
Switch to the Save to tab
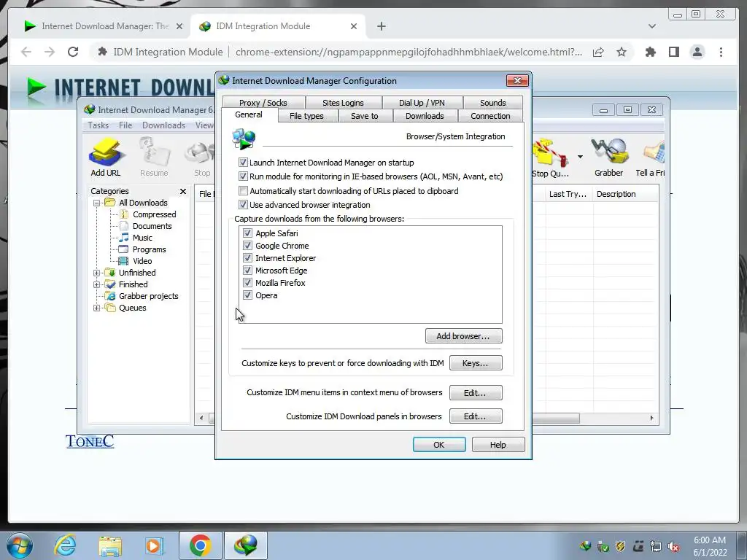tap(365, 116)
